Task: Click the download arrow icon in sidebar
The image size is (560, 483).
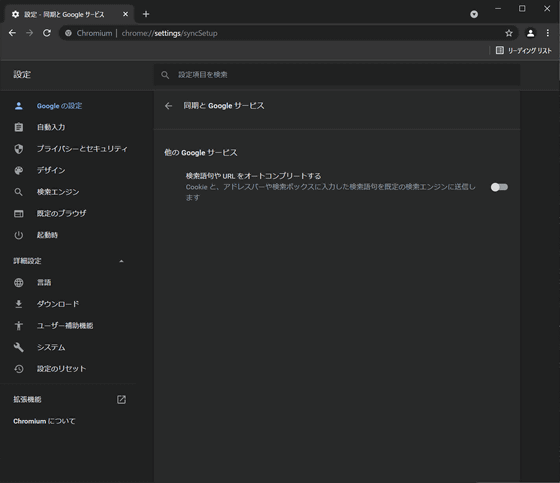Action: pyautogui.click(x=19, y=304)
